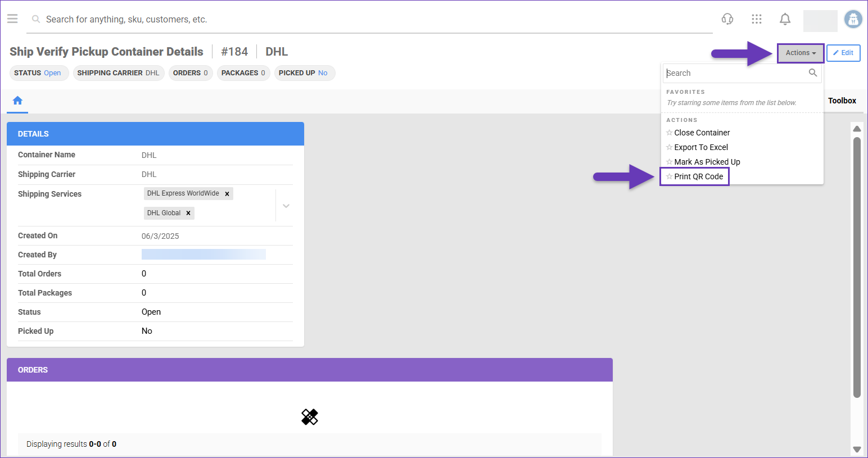Click the ORDERS panel header

[x=310, y=370]
